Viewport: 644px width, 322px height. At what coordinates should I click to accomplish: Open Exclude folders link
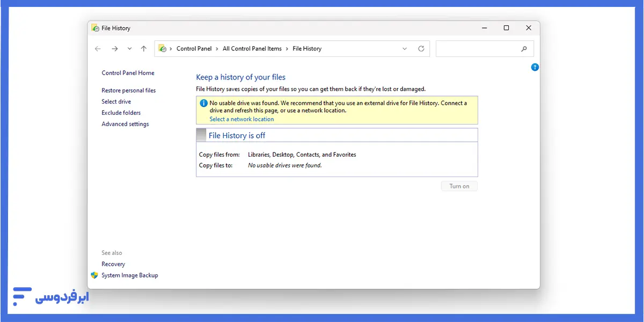[x=121, y=113]
